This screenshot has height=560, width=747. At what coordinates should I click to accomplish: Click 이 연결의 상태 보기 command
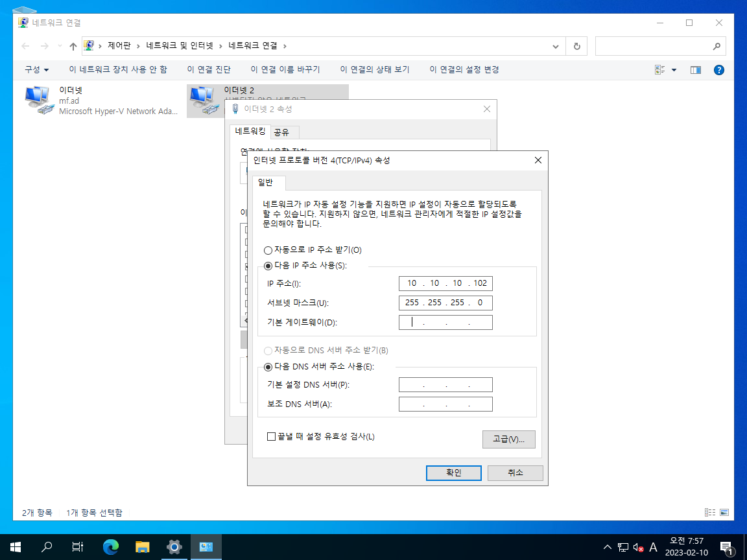click(x=375, y=69)
